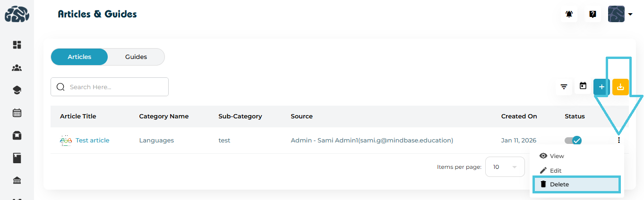
Task: Choose Edit from the context menu
Action: [556, 170]
